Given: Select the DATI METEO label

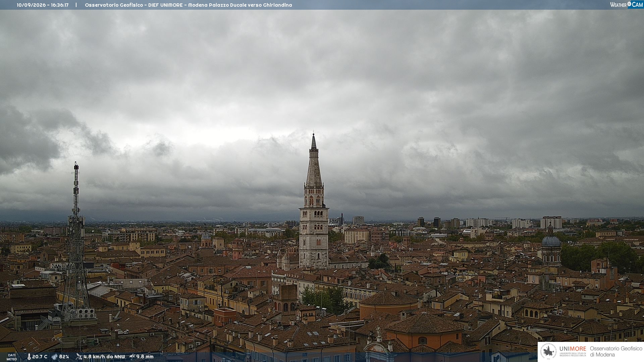Looking at the screenshot, I should click(x=12, y=357).
